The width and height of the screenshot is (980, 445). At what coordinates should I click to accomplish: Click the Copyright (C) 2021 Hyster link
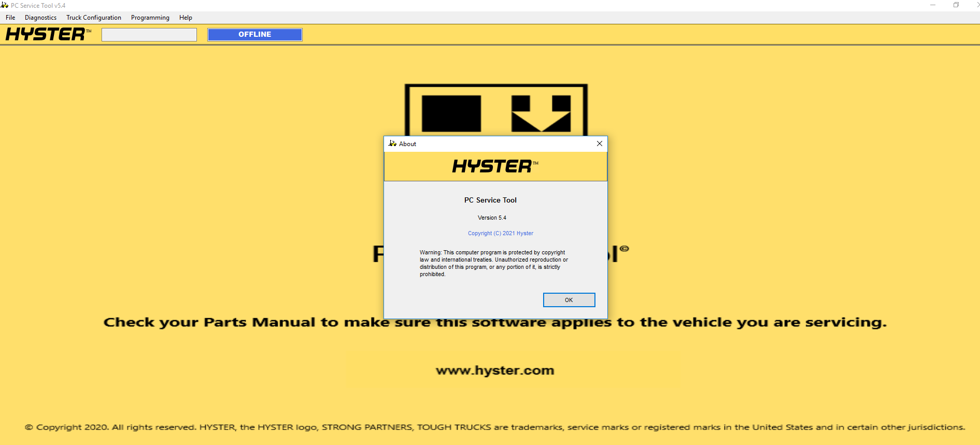[500, 233]
